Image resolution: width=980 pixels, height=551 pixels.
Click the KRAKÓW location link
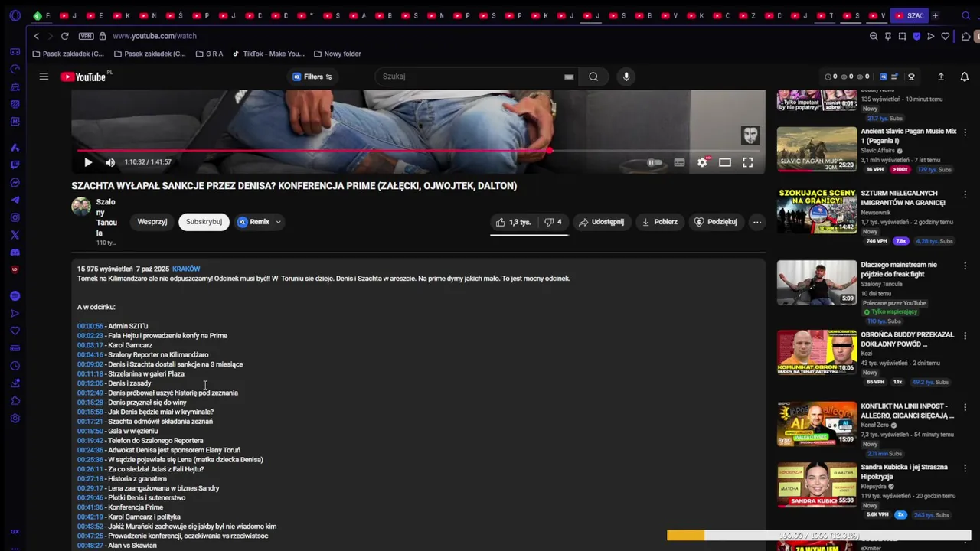186,269
